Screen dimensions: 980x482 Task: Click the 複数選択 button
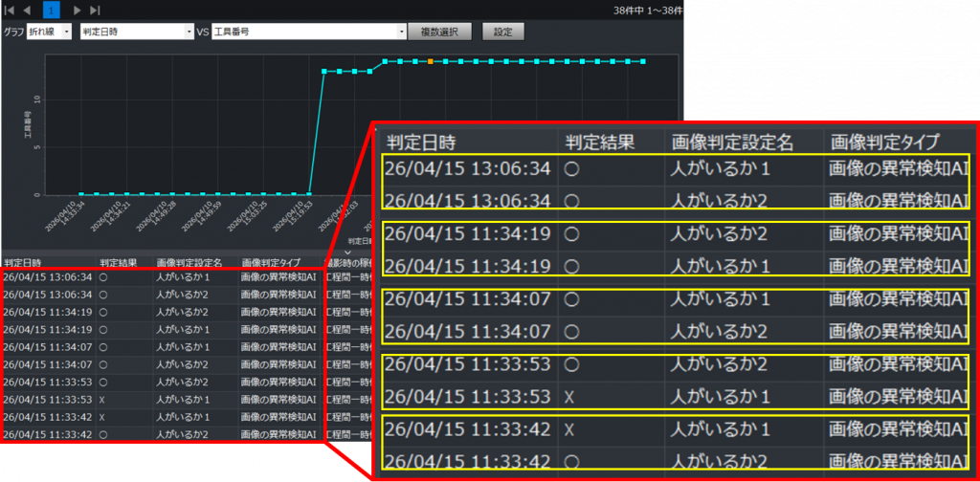440,32
